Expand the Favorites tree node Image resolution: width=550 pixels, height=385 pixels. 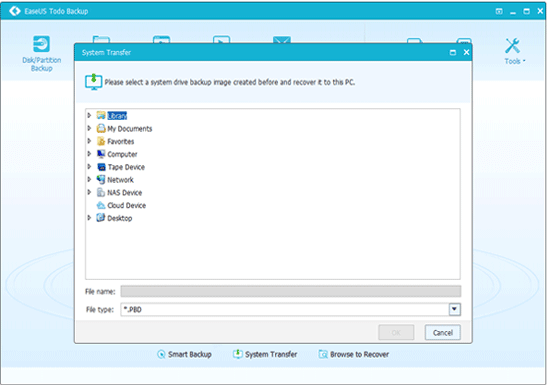(x=89, y=141)
